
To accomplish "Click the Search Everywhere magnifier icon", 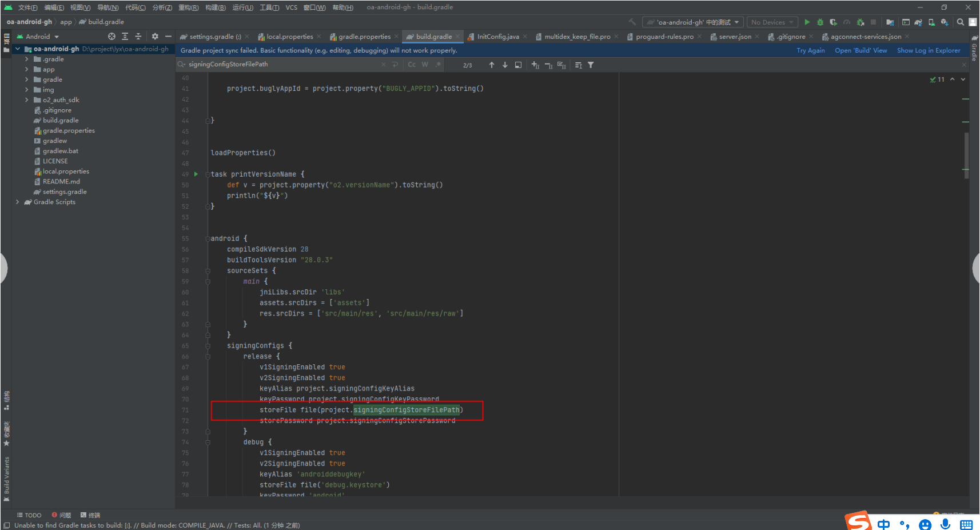I will (x=961, y=22).
